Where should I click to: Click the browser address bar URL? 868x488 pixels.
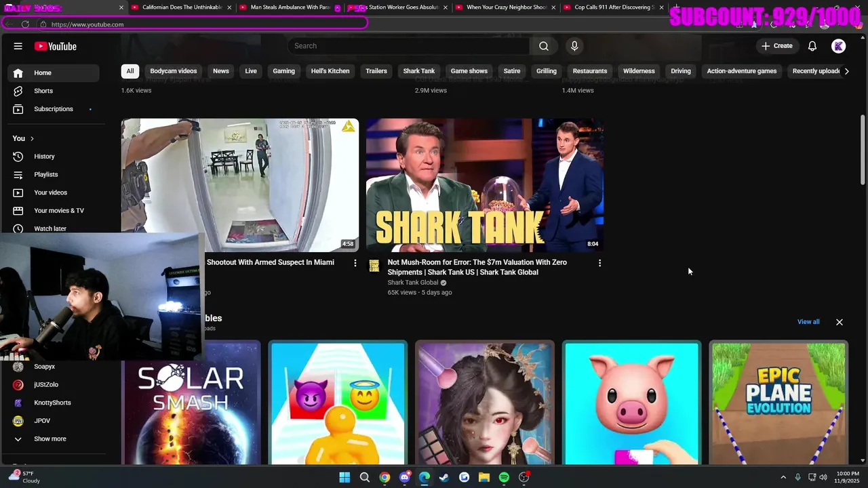(x=87, y=24)
